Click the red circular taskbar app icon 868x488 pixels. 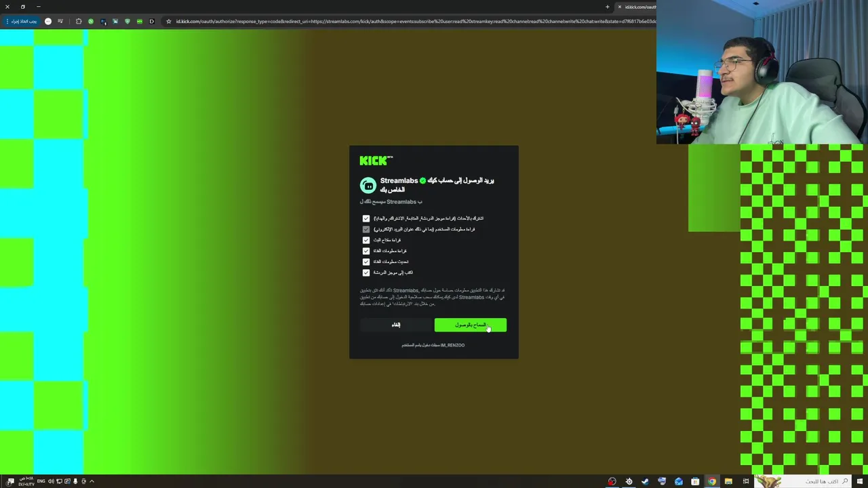click(x=612, y=481)
